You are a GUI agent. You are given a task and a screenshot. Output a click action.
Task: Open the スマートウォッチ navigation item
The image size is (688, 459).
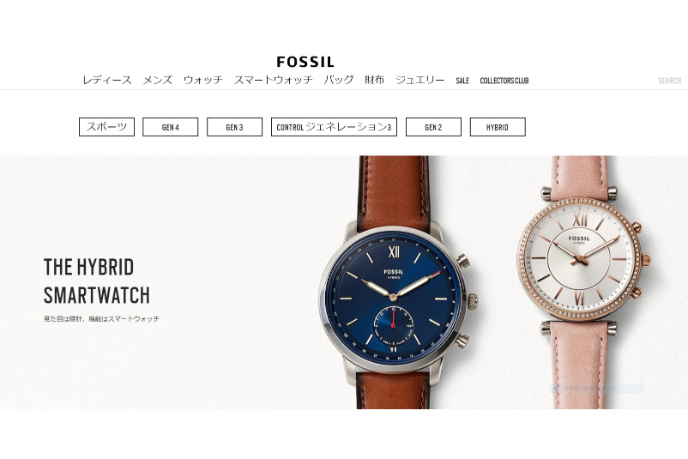click(x=273, y=80)
